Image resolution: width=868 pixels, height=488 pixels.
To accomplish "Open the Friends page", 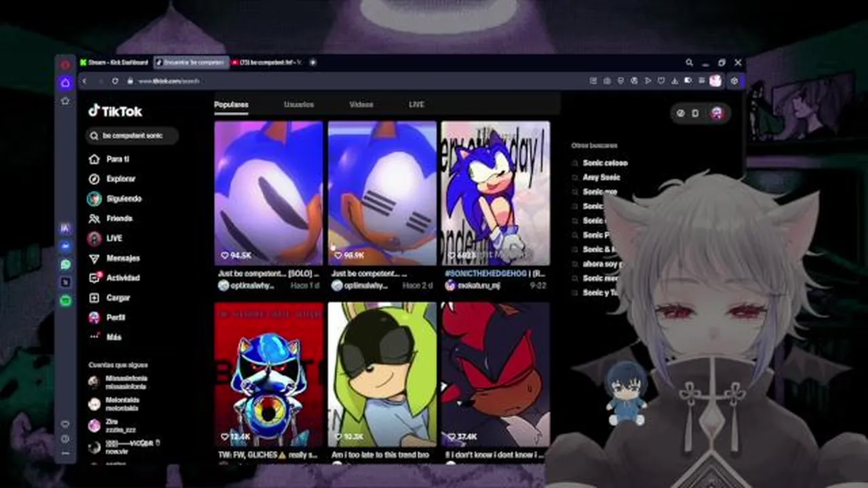I will (111, 218).
